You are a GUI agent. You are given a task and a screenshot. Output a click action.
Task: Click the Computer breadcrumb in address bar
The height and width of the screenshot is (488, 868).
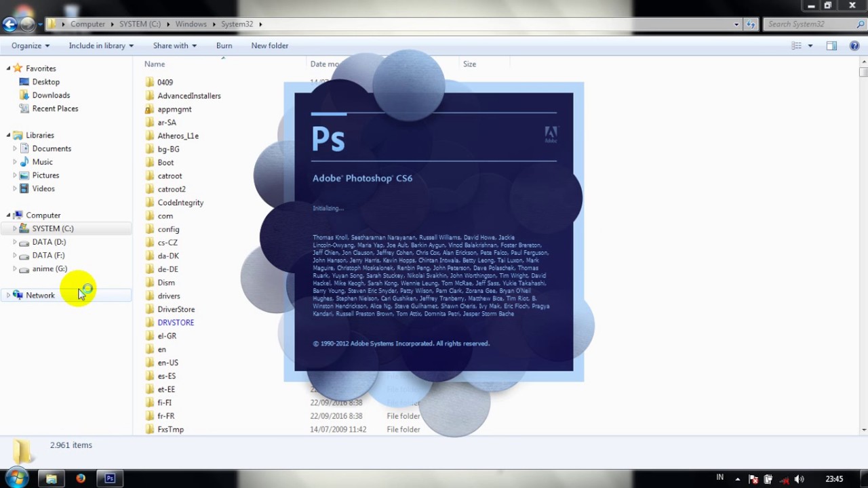tap(87, 24)
